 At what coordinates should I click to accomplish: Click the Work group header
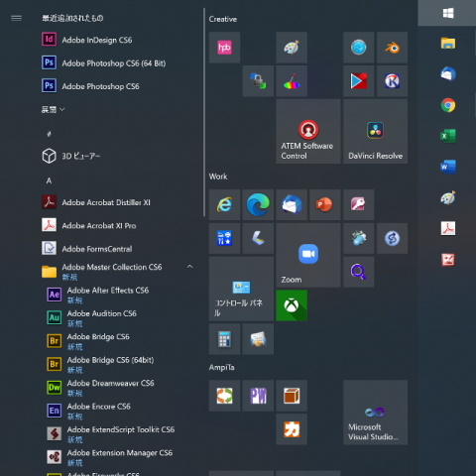click(x=218, y=177)
